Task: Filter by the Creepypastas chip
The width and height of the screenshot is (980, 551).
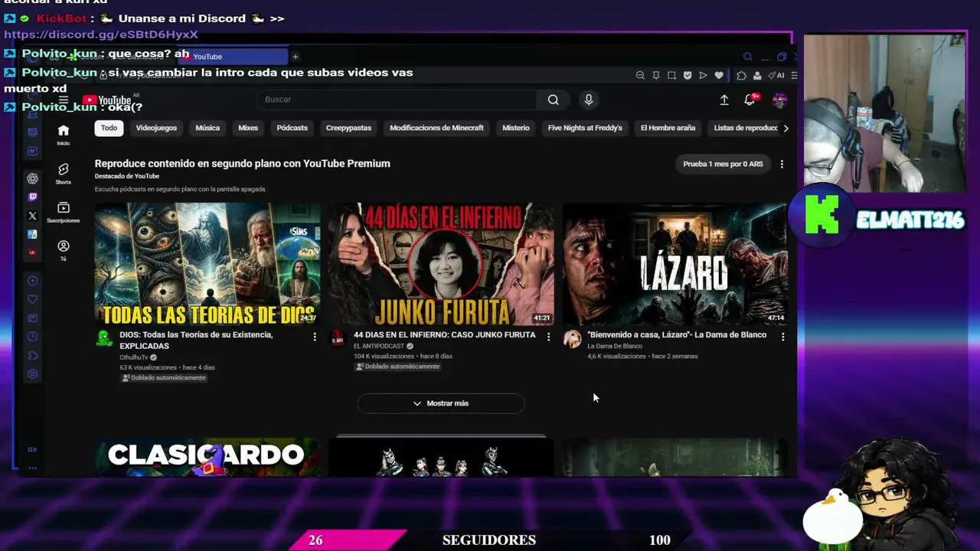Action: click(x=348, y=128)
